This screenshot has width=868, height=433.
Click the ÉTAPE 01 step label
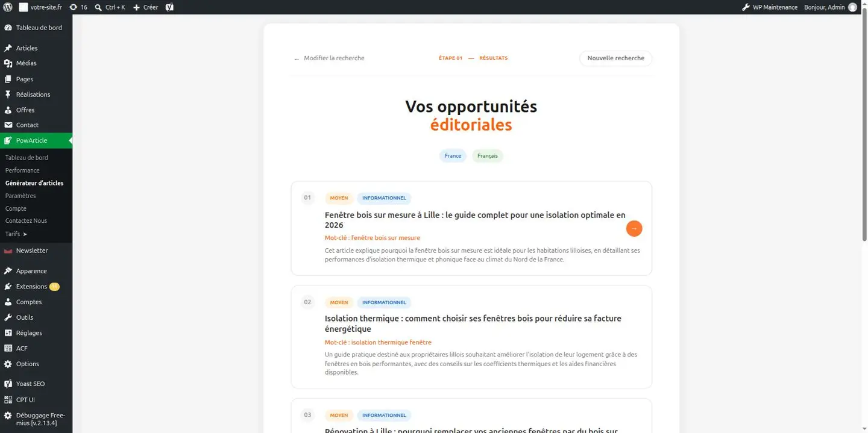tap(450, 58)
